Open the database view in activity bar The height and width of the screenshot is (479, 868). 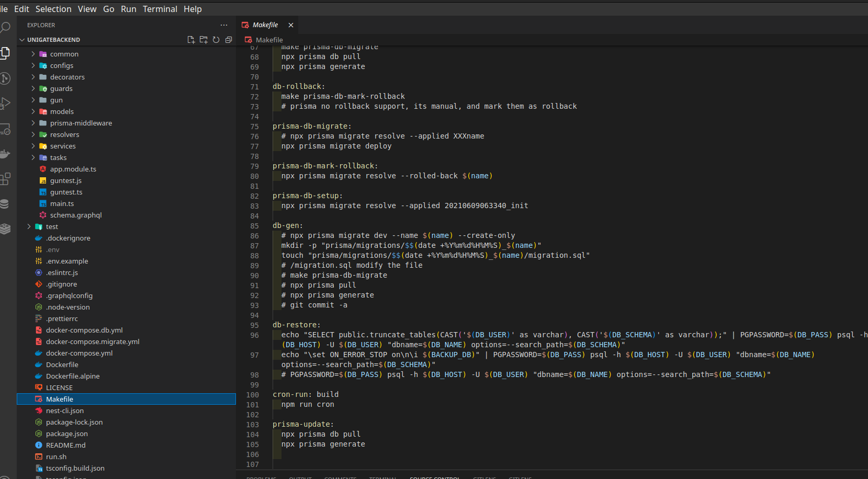tap(5, 204)
